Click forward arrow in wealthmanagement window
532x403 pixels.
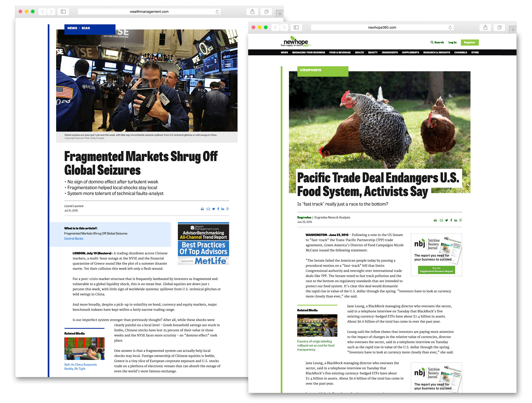coord(51,12)
